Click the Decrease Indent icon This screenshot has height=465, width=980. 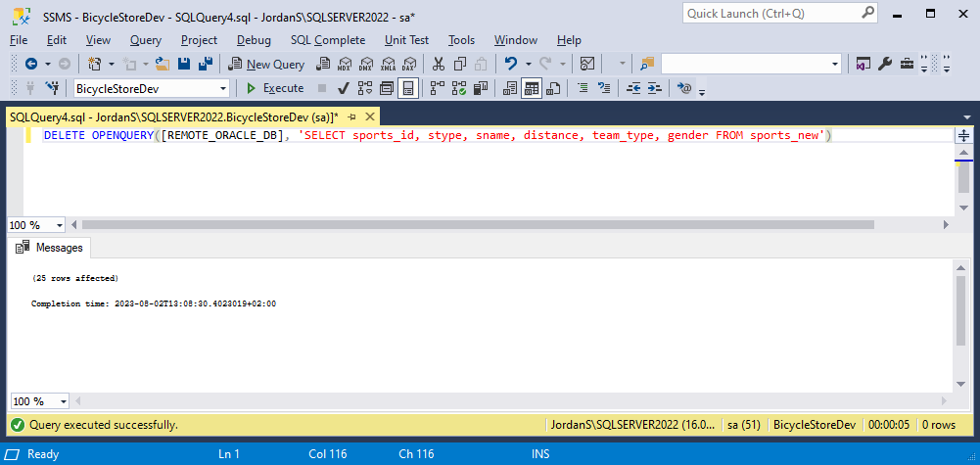[633, 88]
